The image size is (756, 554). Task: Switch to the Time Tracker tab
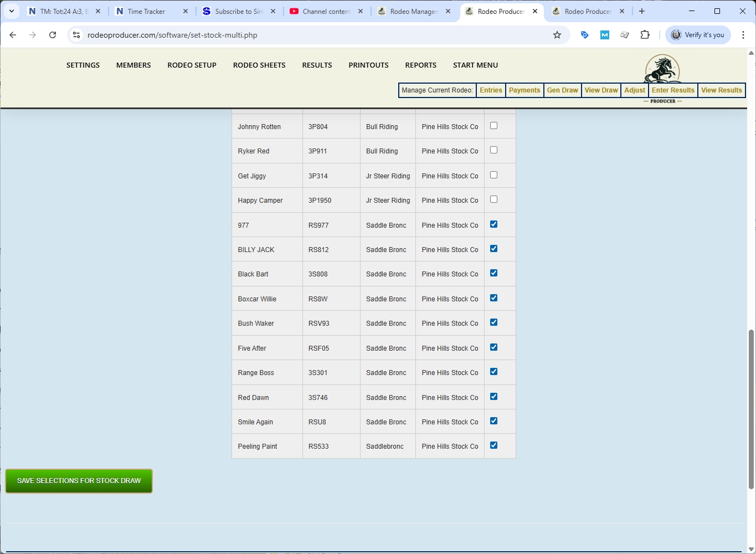coord(146,11)
